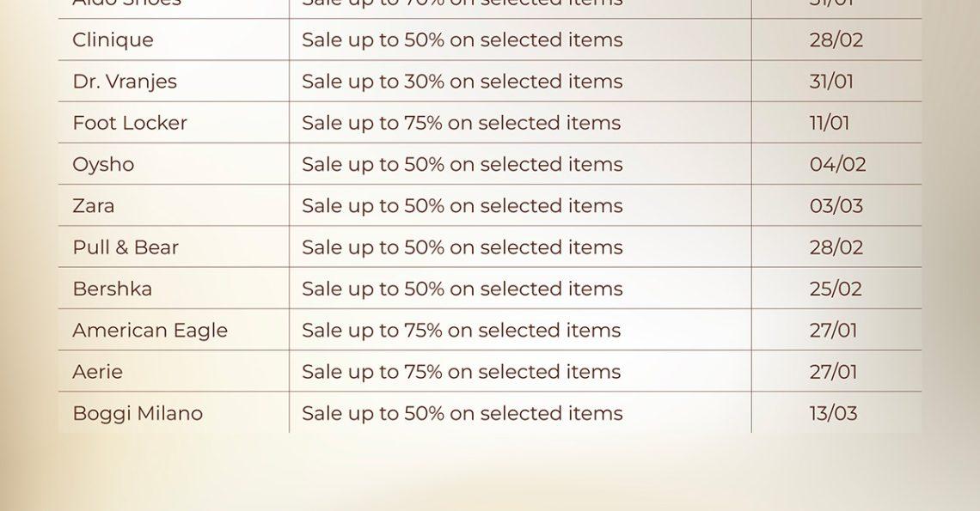This screenshot has height=511, width=980.
Task: Click the Foot Locker 75% sale description
Action: (461, 123)
